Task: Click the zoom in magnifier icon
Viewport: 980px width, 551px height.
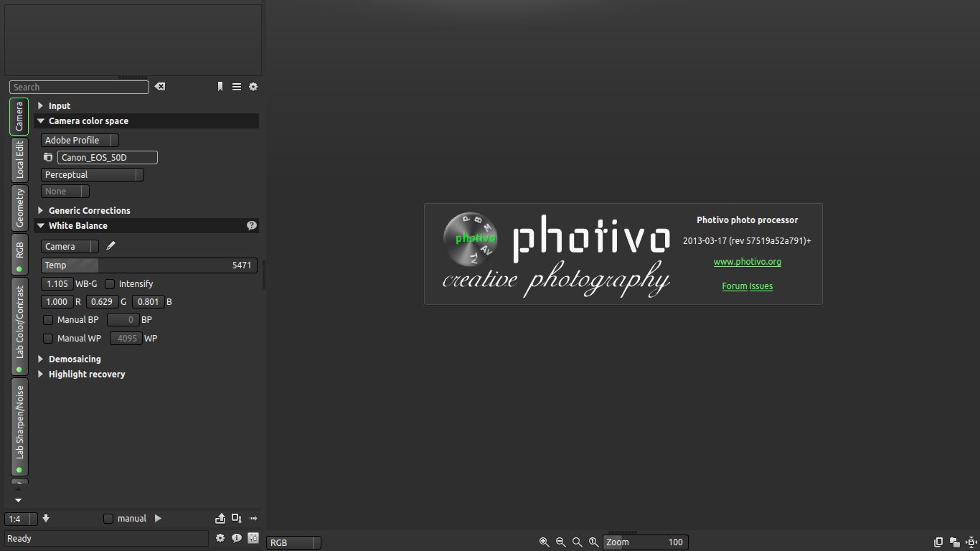Action: coord(544,542)
